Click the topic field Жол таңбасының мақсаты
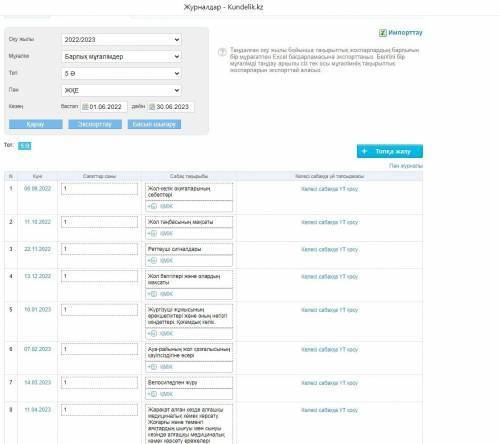This screenshot has width=500, height=444. (189, 222)
